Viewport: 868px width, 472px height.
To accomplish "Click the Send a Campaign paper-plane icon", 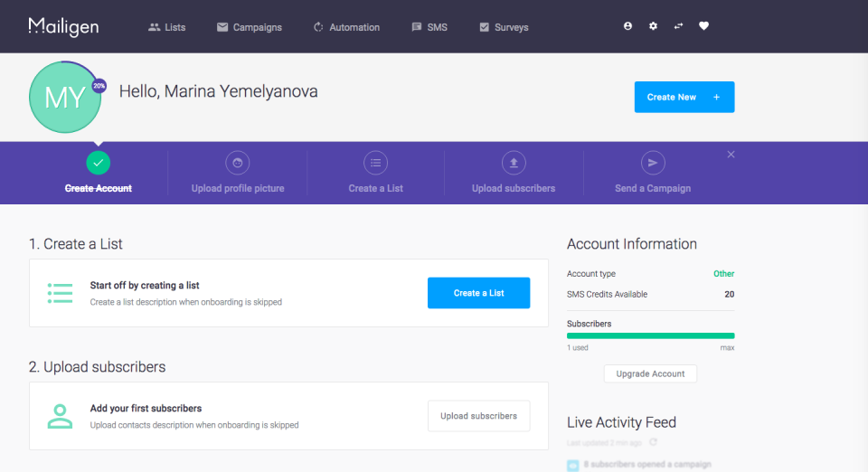I will click(653, 163).
